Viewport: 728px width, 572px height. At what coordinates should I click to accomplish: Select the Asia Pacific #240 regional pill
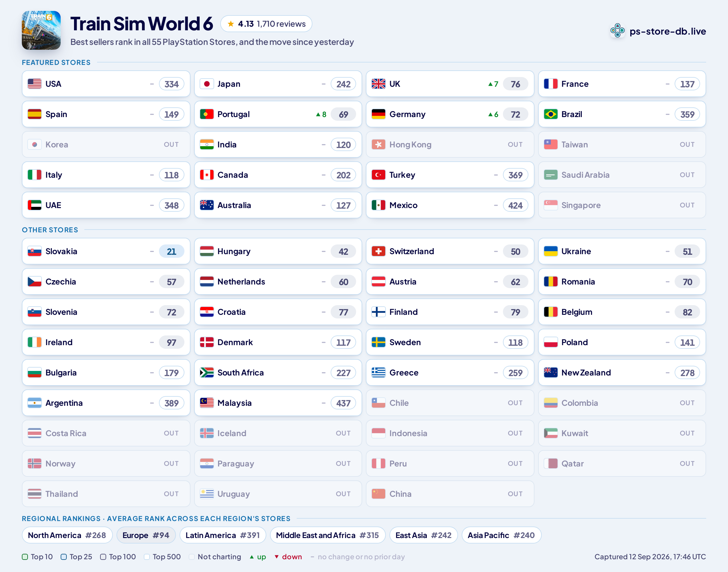pyautogui.click(x=501, y=535)
